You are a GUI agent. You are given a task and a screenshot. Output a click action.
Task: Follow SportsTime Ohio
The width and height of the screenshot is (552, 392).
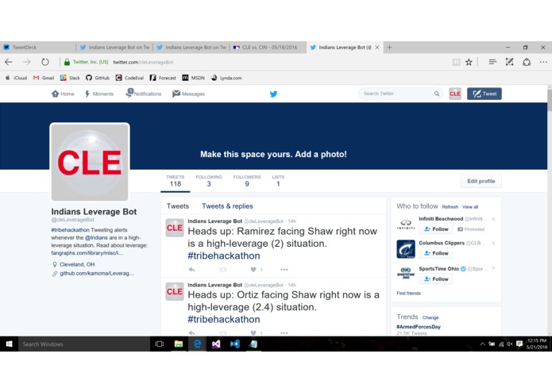[x=436, y=279]
